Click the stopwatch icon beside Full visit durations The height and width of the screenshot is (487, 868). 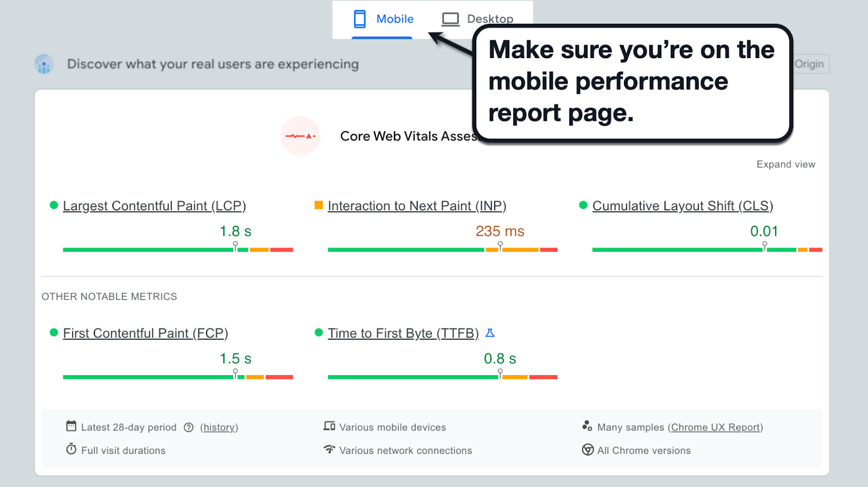[71, 449]
